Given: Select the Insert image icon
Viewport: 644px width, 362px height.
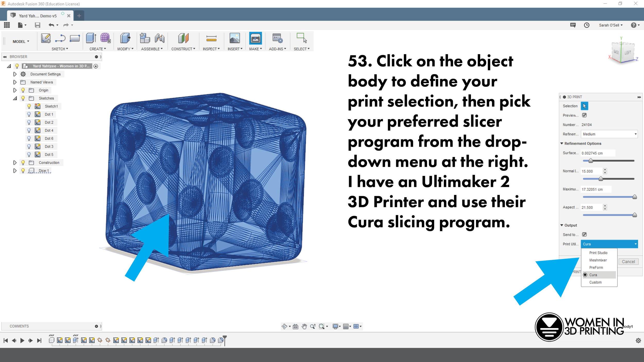Looking at the screenshot, I should click(235, 38).
